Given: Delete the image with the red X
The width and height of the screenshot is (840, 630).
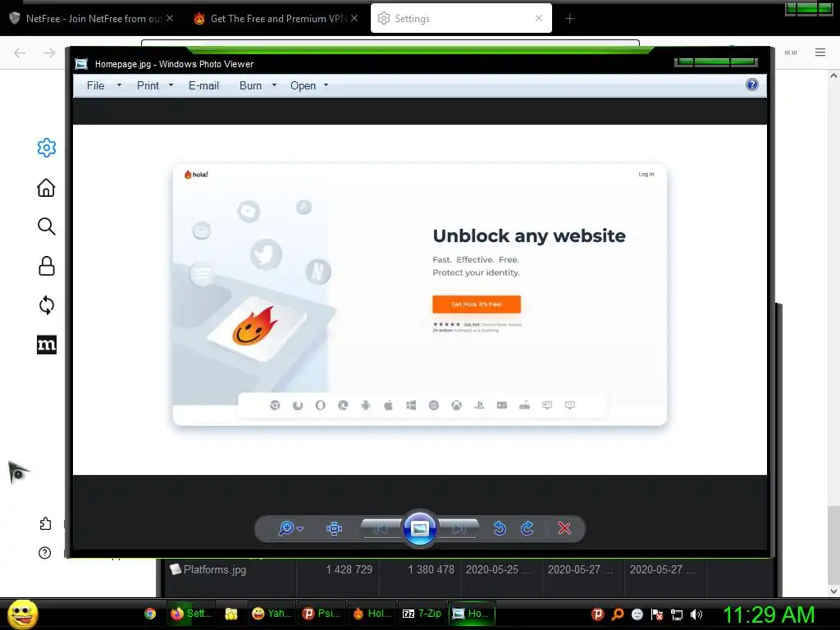Looking at the screenshot, I should tap(564, 528).
